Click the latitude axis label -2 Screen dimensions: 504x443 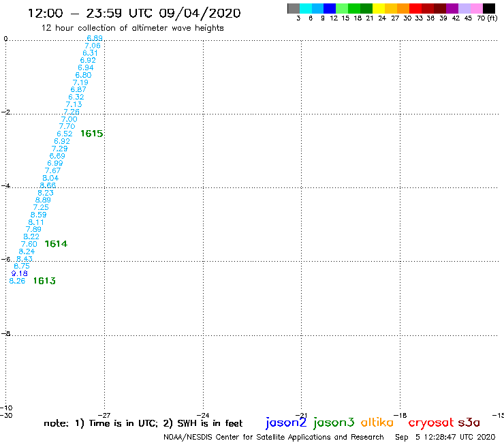point(5,112)
